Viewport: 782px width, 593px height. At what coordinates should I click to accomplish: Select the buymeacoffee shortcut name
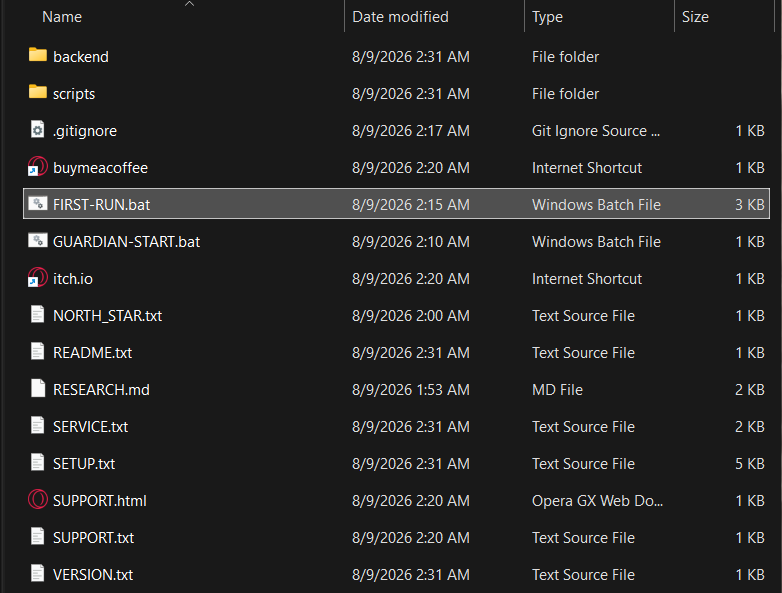[x=100, y=168]
